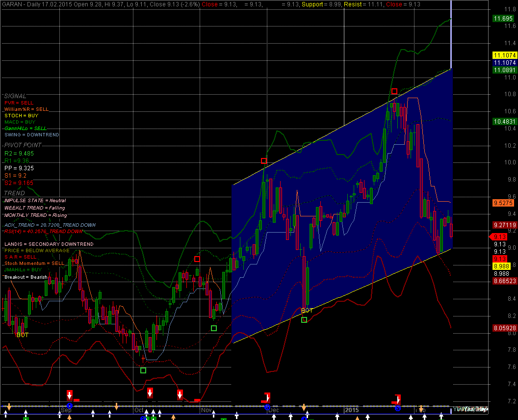Image resolution: width=518 pixels, height=420 pixels.
Task: Click the Oct label on time axis
Action: pyautogui.click(x=139, y=410)
